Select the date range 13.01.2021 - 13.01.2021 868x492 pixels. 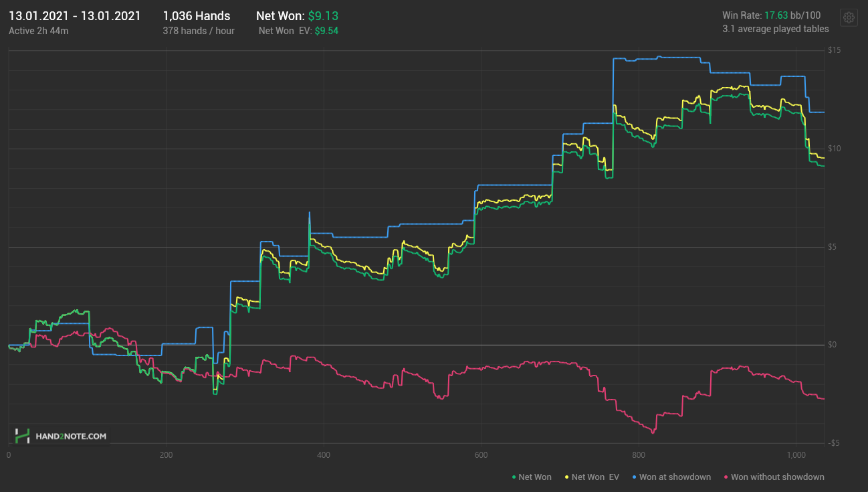(75, 16)
